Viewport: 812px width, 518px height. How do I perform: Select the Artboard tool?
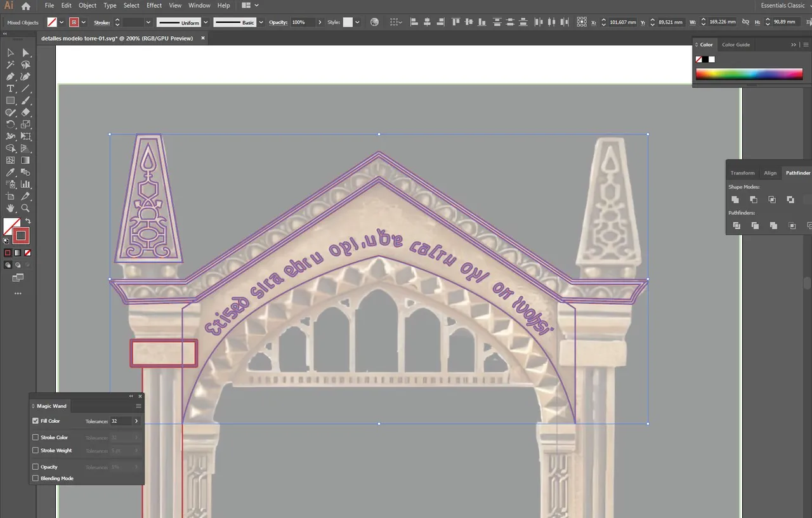[x=11, y=197]
